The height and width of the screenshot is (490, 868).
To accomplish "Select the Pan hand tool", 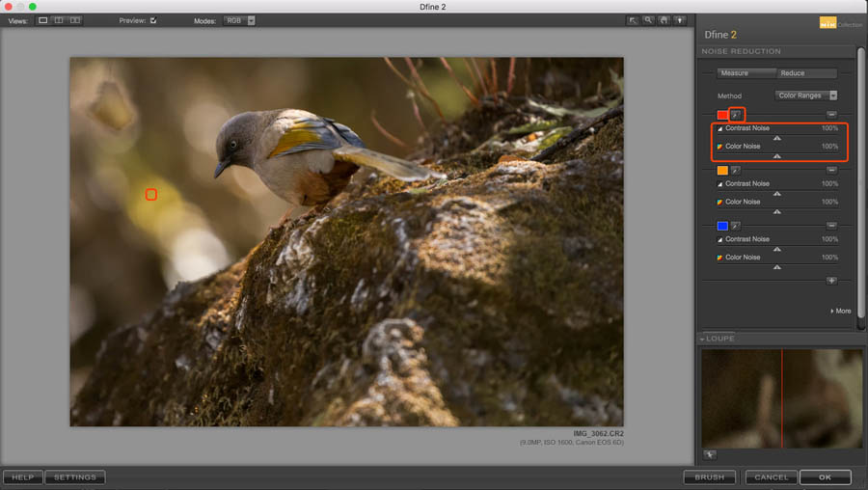I will [664, 20].
